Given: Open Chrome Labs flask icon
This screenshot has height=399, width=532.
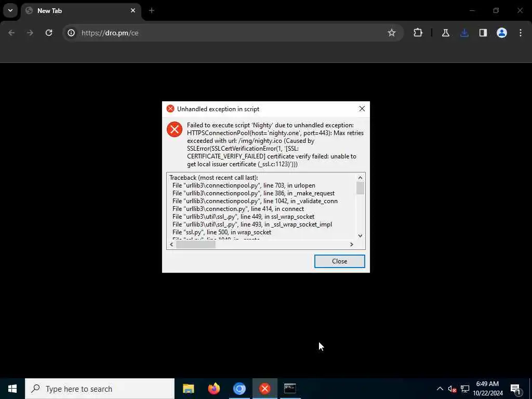Looking at the screenshot, I should (445, 33).
